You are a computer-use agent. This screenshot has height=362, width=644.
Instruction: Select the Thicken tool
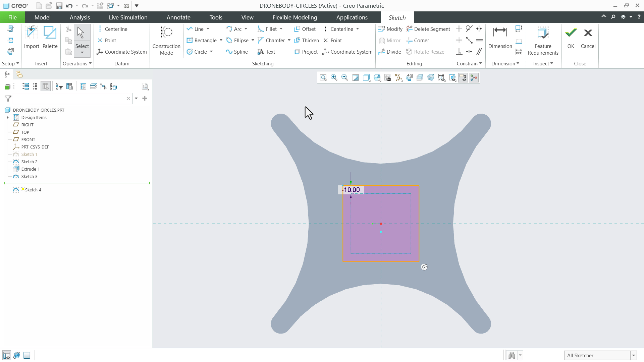point(306,40)
